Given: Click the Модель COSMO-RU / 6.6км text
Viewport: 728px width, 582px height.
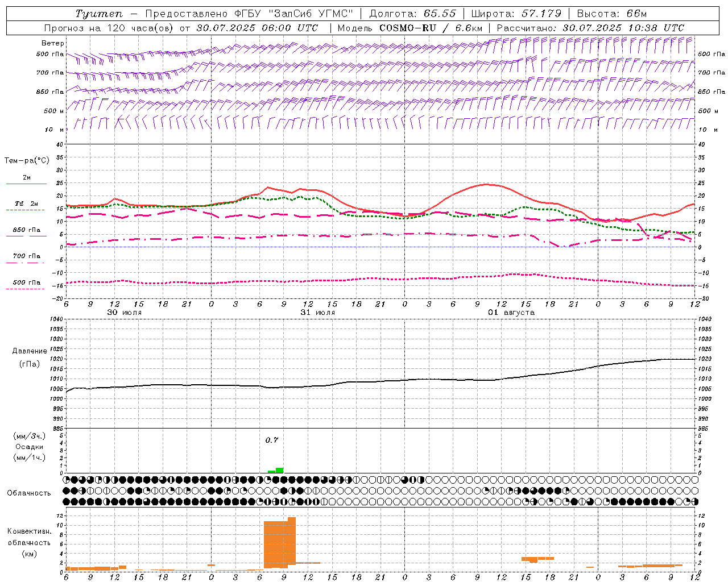Looking at the screenshot, I should 410,28.
